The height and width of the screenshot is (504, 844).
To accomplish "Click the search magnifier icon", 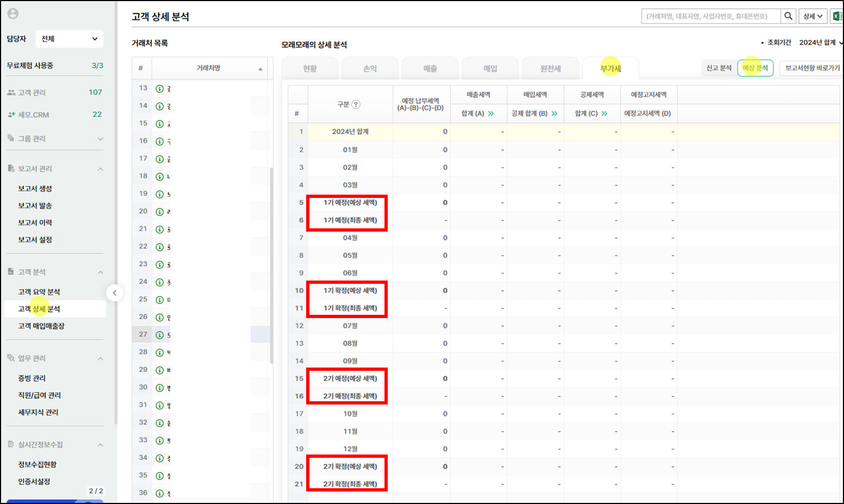I will (789, 16).
